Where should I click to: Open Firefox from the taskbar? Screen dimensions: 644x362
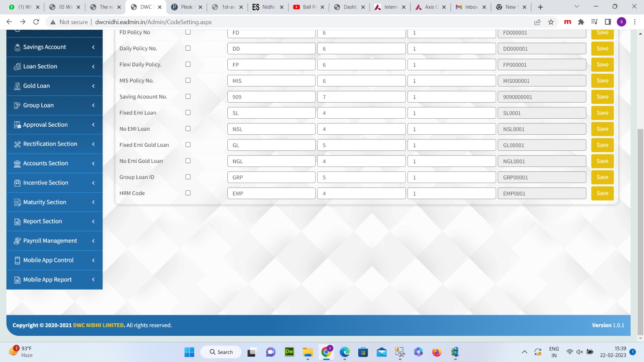point(437,352)
